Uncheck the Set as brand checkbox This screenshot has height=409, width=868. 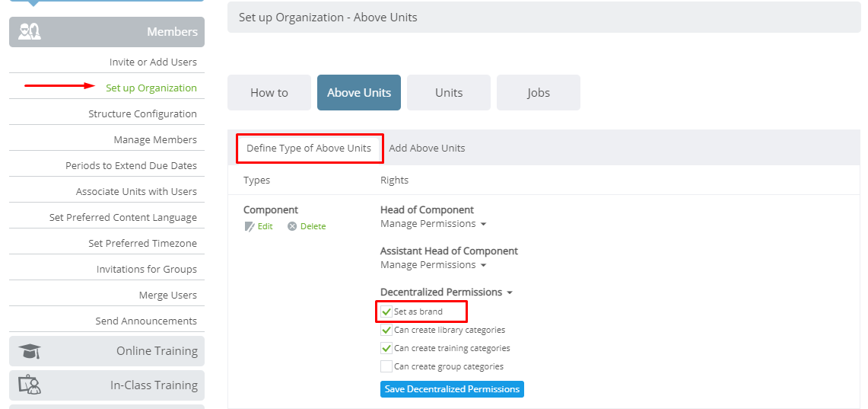coord(386,312)
